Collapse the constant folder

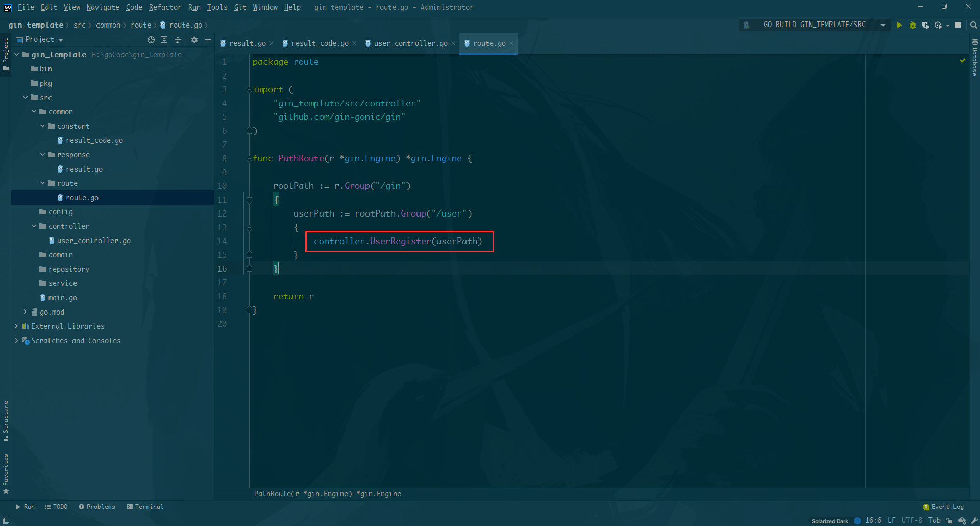pyautogui.click(x=43, y=126)
